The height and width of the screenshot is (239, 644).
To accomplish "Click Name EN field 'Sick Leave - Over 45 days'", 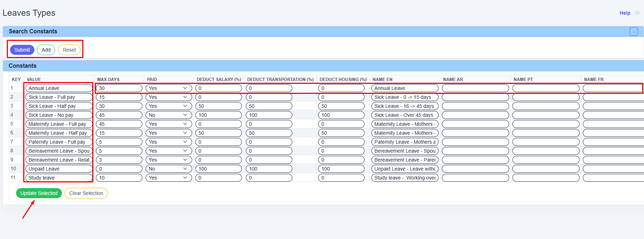I will pos(405,115).
